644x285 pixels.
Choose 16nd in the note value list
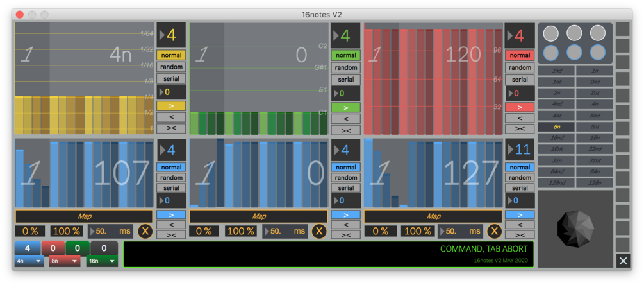click(x=556, y=138)
